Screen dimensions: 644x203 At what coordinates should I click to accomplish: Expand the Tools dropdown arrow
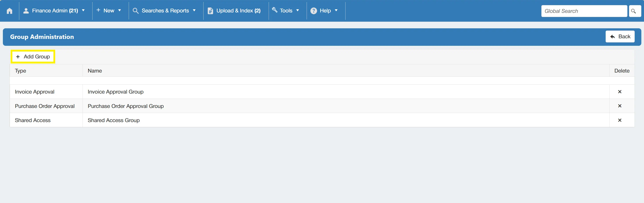pyautogui.click(x=298, y=11)
